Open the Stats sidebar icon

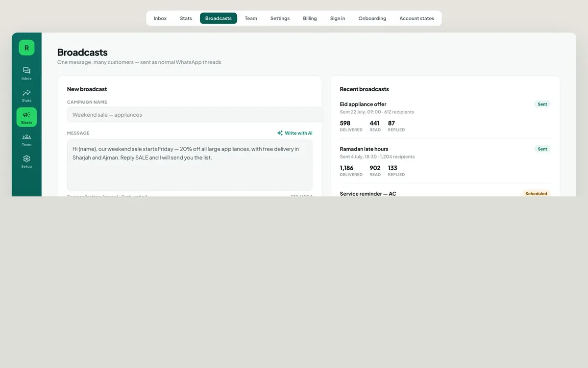click(26, 93)
